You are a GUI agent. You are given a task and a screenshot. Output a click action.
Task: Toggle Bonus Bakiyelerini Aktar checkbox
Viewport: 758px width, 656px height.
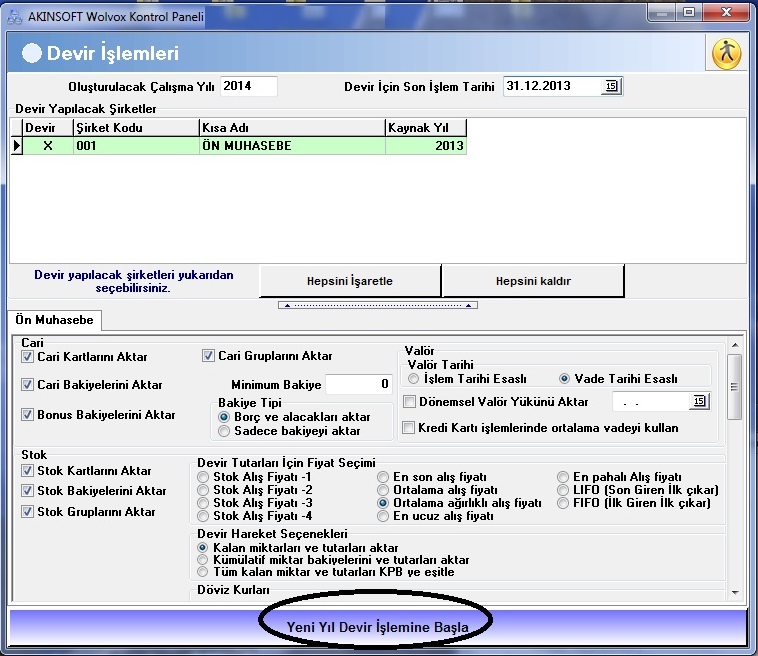pyautogui.click(x=28, y=415)
